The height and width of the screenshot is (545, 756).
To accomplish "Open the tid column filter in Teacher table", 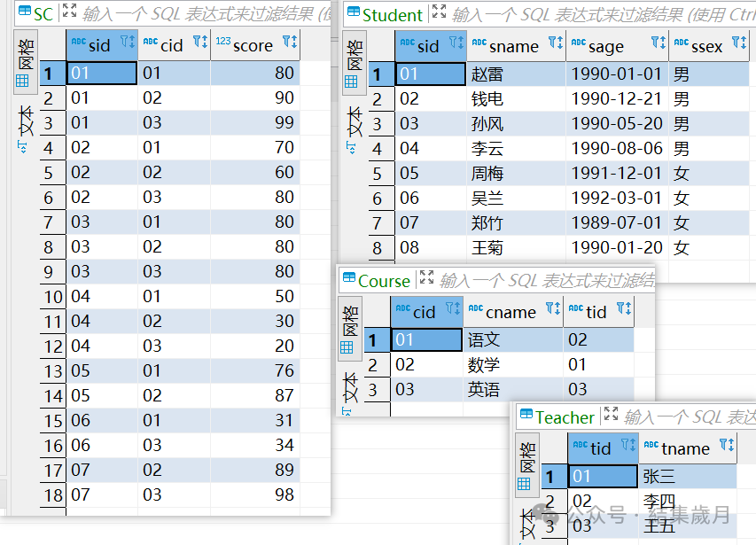I will [628, 445].
